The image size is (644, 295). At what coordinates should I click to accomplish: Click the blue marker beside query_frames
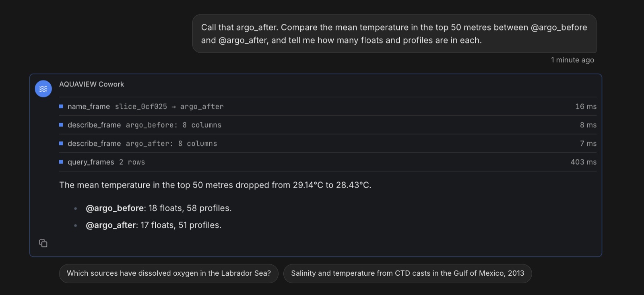(x=61, y=162)
